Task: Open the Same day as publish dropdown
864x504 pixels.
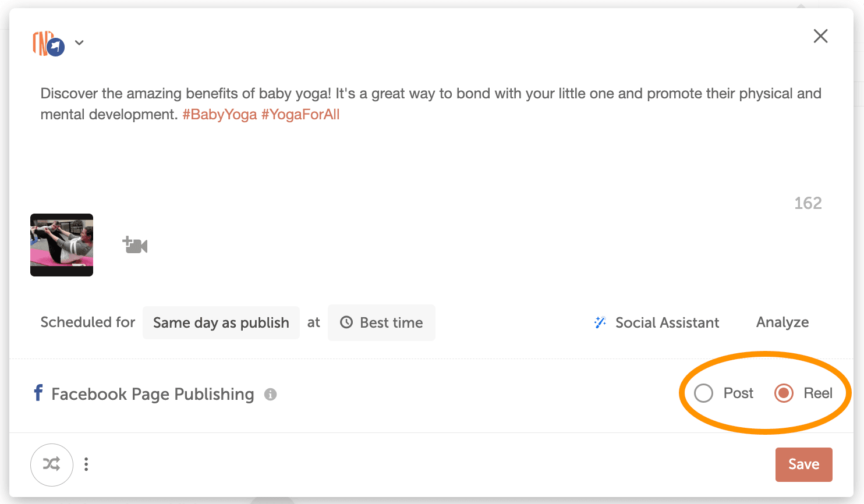Action: pyautogui.click(x=221, y=322)
